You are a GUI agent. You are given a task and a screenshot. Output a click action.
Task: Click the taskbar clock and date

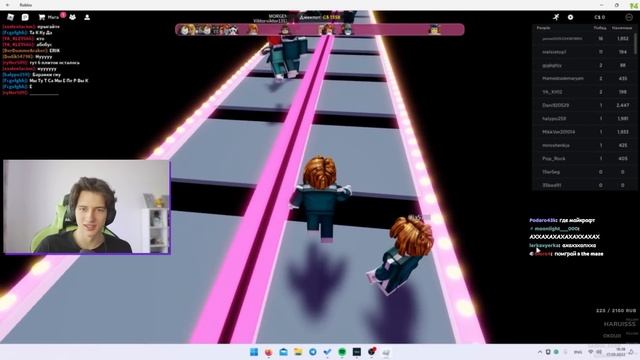click(x=616, y=352)
